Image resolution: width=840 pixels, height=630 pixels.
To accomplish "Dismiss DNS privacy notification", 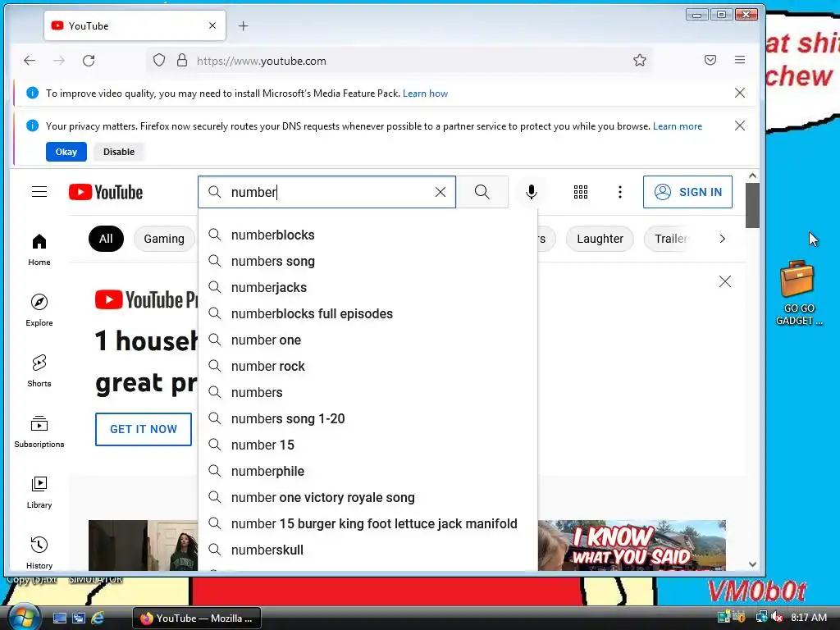I will click(x=740, y=126).
